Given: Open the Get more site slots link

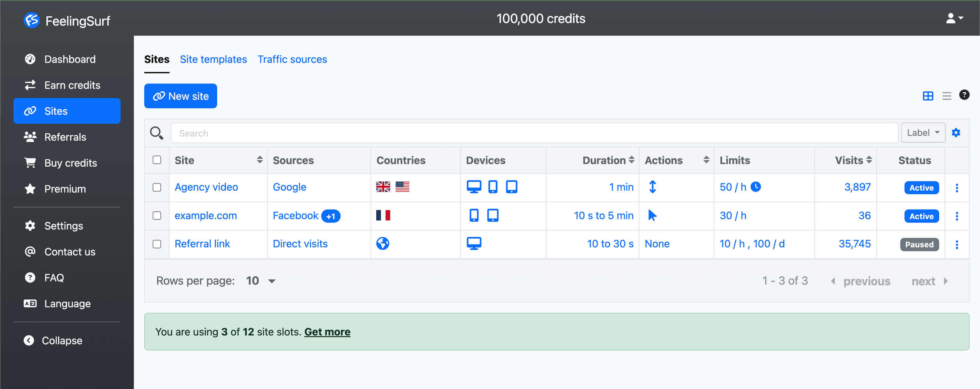Looking at the screenshot, I should 327,332.
